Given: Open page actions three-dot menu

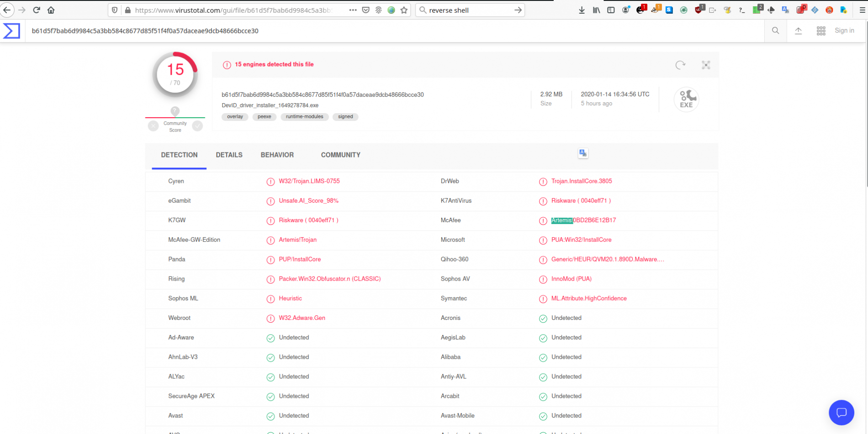Looking at the screenshot, I should point(353,10).
